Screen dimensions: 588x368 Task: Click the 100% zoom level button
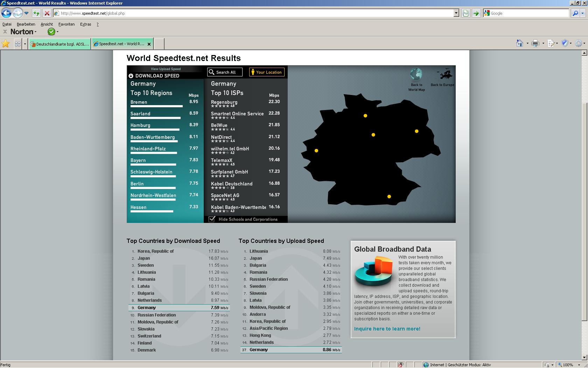[x=565, y=365]
